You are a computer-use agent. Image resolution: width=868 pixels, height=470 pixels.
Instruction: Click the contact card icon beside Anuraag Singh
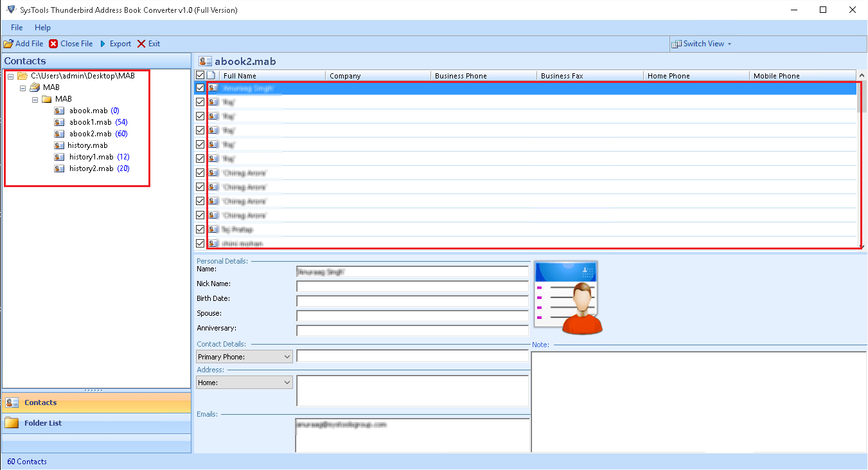click(213, 87)
